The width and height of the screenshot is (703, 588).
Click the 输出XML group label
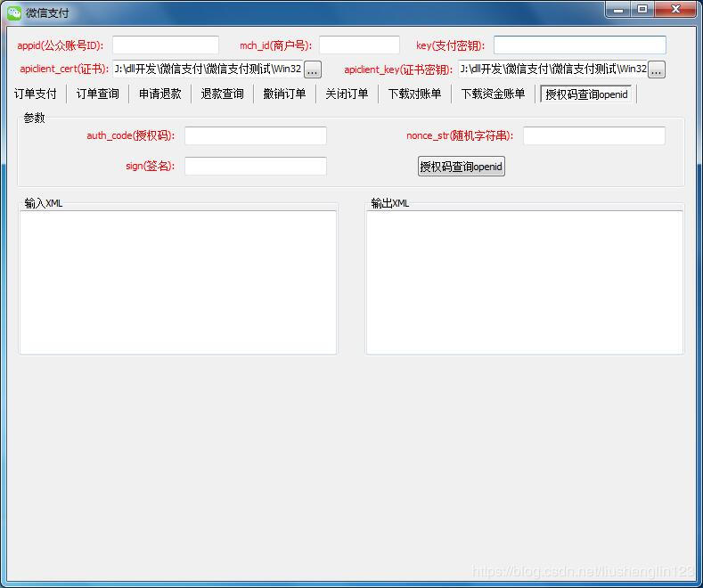tap(390, 203)
